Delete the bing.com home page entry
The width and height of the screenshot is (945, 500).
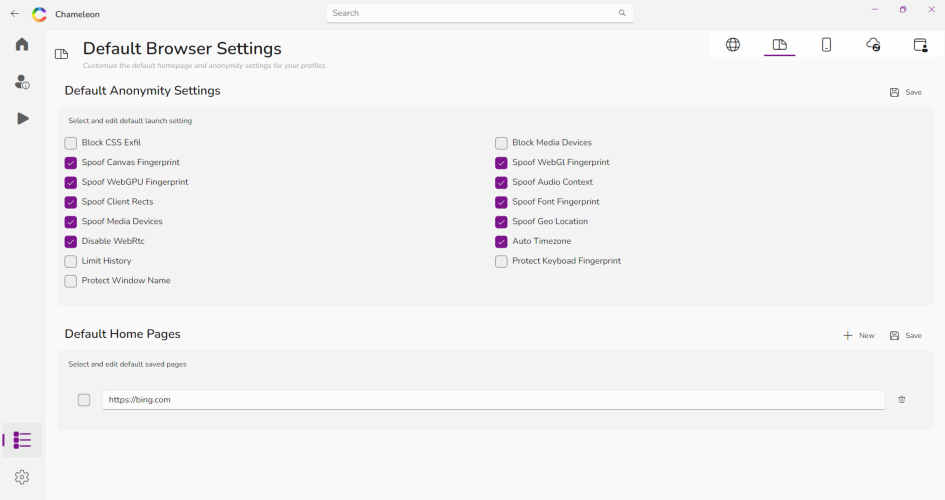[902, 399]
